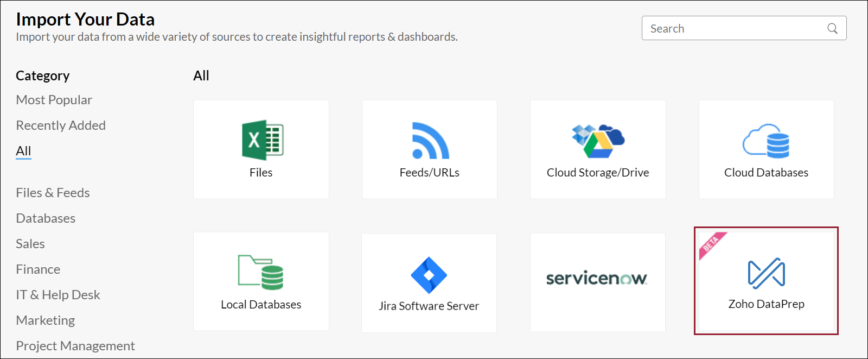Open the Zoho DataPrep beta connector
Viewport: 868px width, 359px height.
(766, 281)
